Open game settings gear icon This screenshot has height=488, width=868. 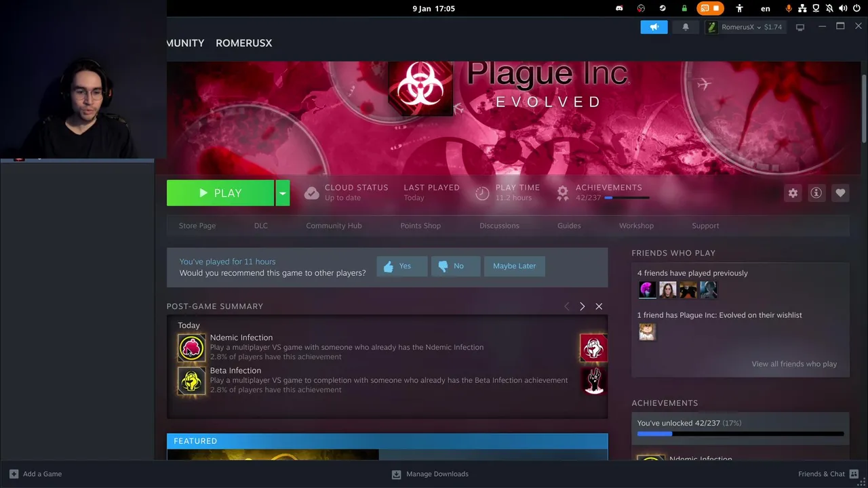pyautogui.click(x=793, y=193)
